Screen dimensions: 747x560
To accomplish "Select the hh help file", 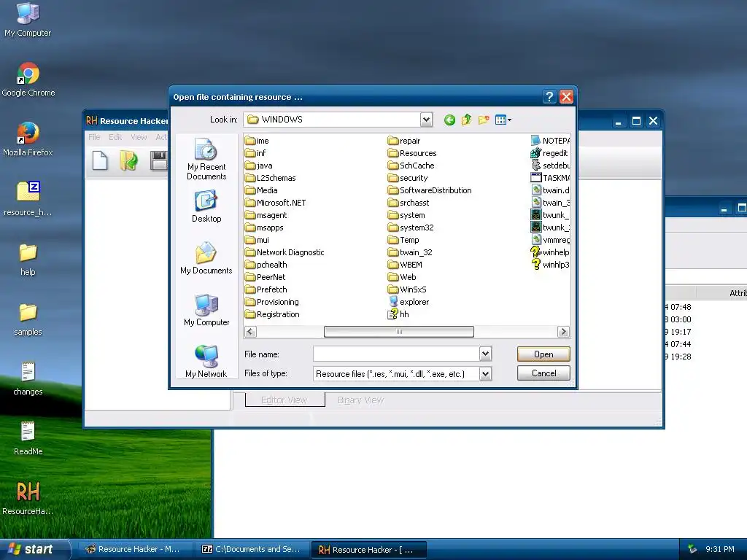I will click(x=398, y=314).
